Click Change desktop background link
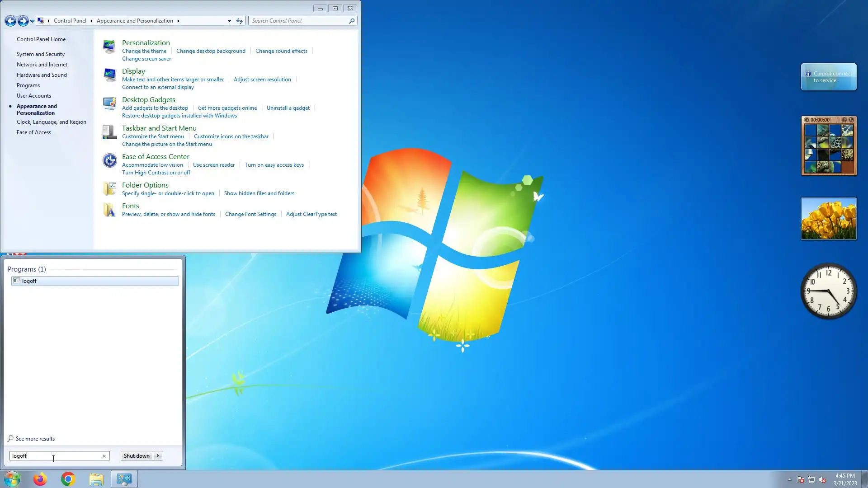Image resolution: width=868 pixels, height=488 pixels. click(211, 51)
